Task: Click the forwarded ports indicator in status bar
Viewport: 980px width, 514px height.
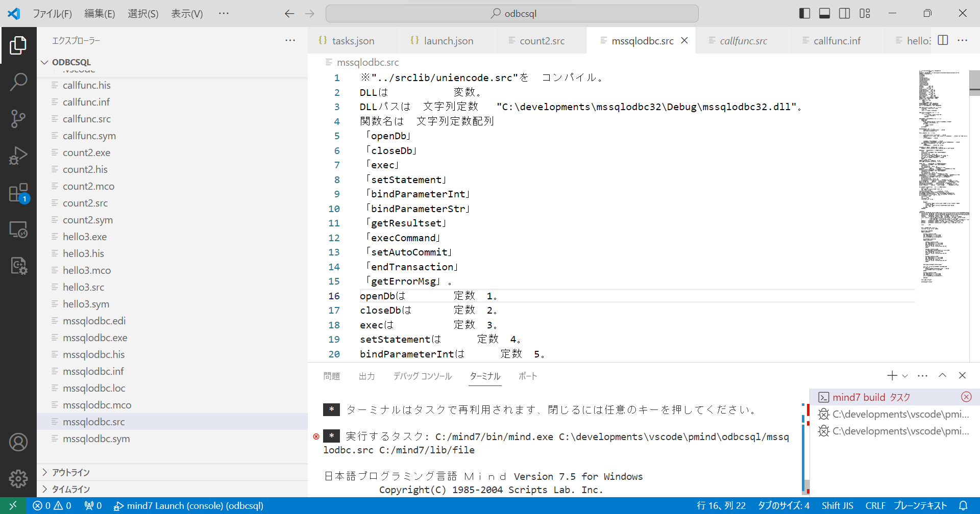Action: point(93,505)
